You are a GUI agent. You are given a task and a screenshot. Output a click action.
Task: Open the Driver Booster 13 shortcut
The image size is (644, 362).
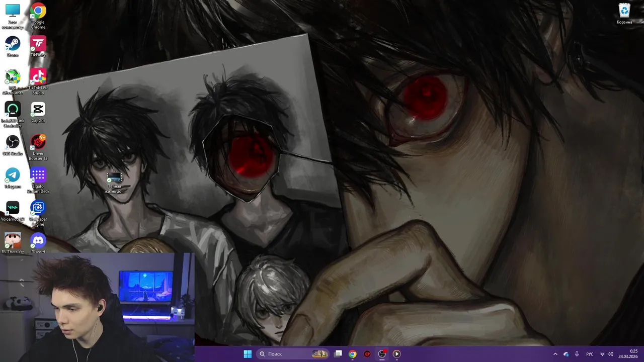[x=38, y=148]
